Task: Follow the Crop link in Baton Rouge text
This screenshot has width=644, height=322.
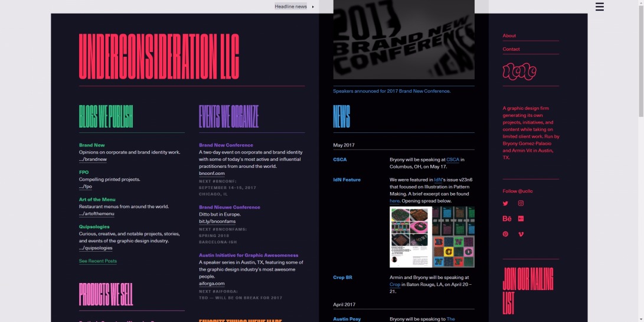Action: pyautogui.click(x=395, y=285)
